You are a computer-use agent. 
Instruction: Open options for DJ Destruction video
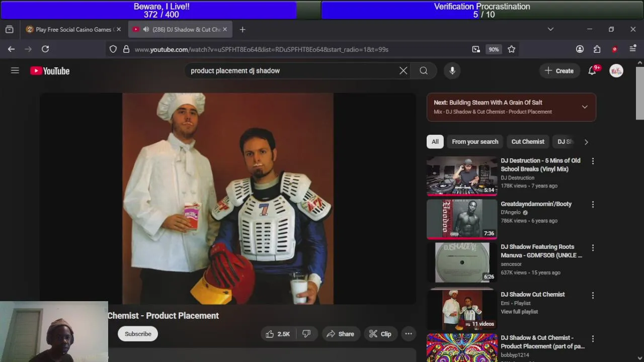coord(593,161)
